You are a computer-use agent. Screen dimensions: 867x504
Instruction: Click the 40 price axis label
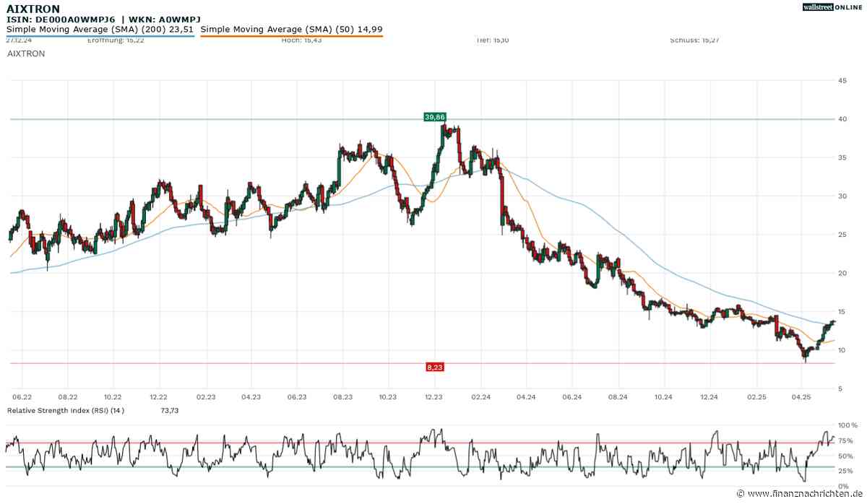tap(842, 119)
